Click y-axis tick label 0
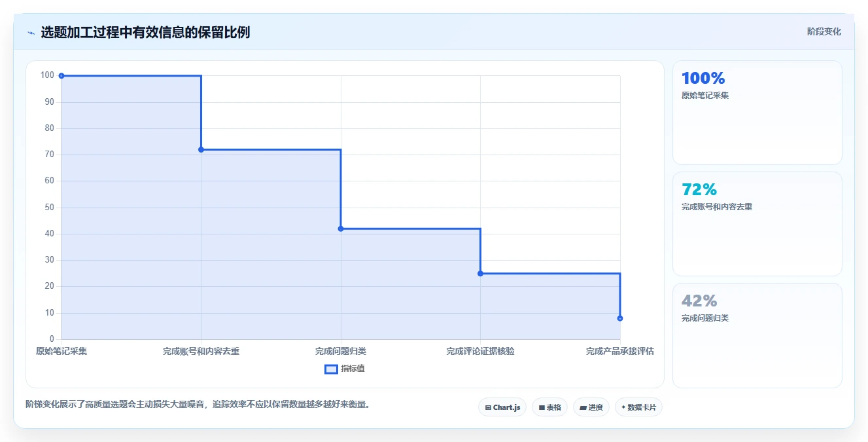 [52, 339]
